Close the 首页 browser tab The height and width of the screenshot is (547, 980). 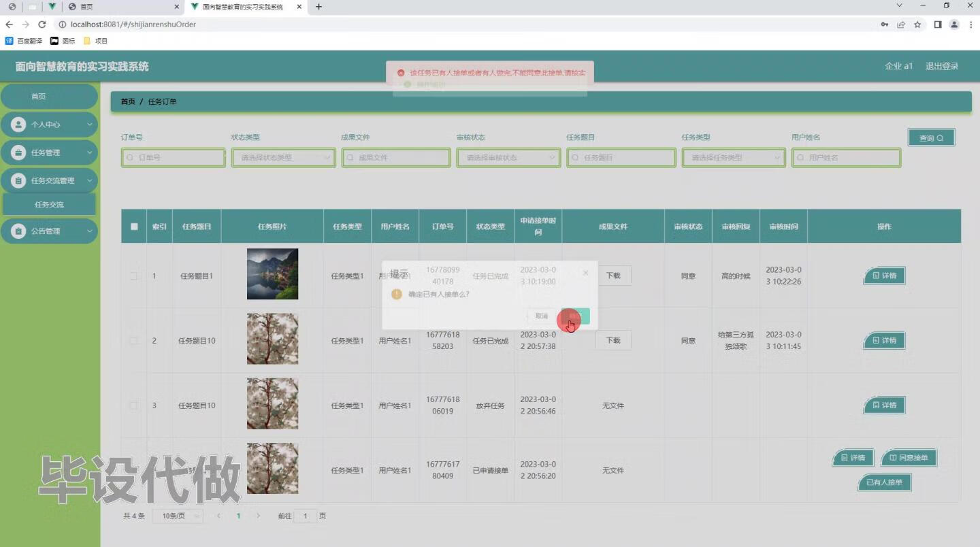(x=177, y=7)
